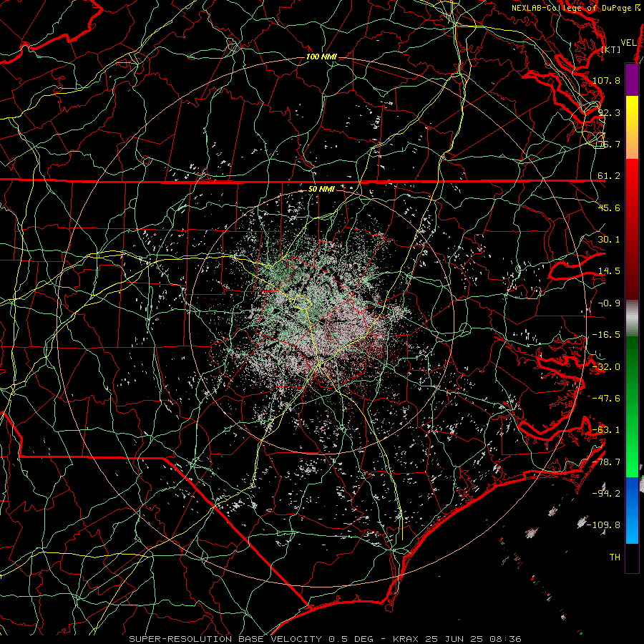Click the 50 NMI range ring label
644x644 pixels.
pos(321,190)
